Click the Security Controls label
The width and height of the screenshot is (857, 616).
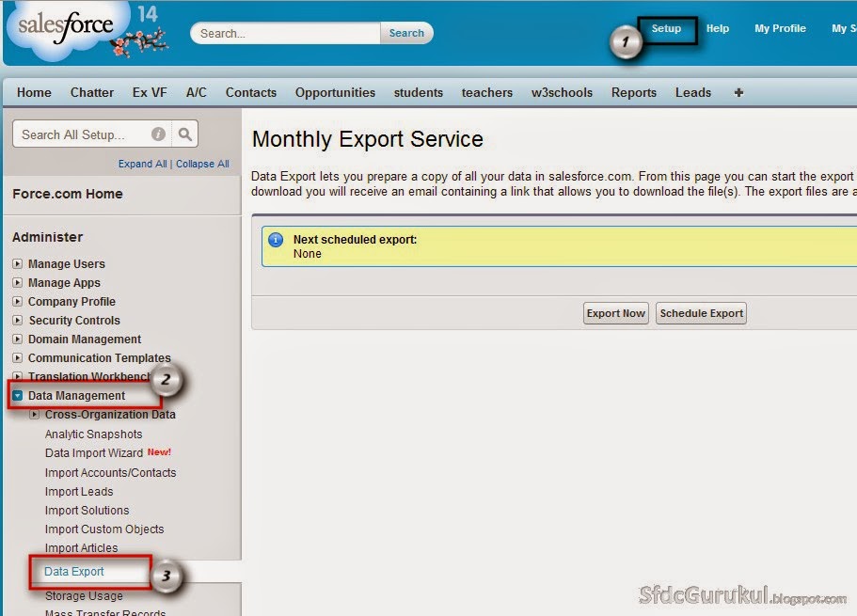(x=74, y=320)
